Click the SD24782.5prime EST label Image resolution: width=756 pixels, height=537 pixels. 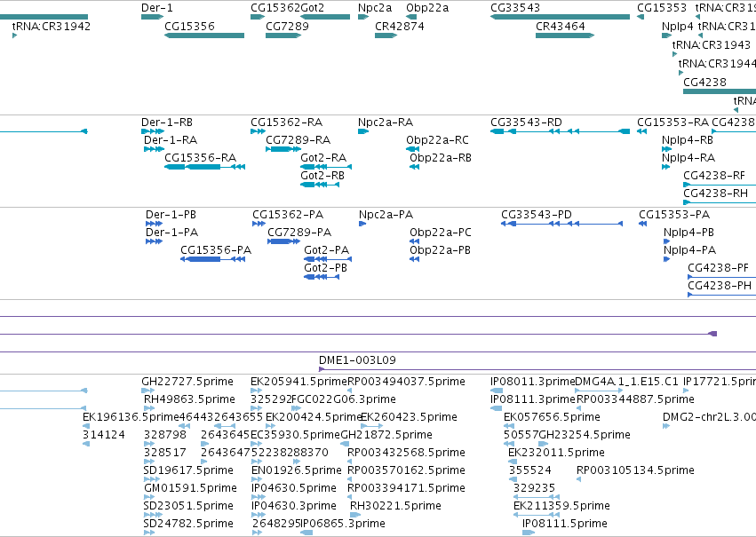click(x=188, y=524)
